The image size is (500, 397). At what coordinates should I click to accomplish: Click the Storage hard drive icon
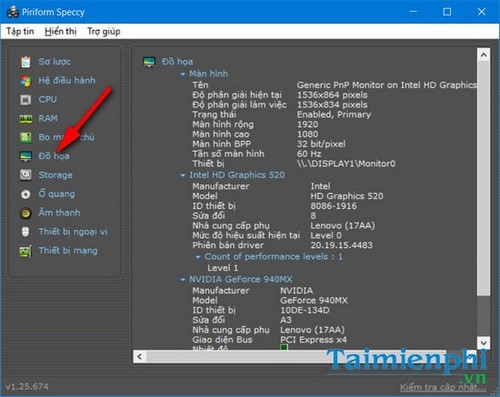pos(26,175)
